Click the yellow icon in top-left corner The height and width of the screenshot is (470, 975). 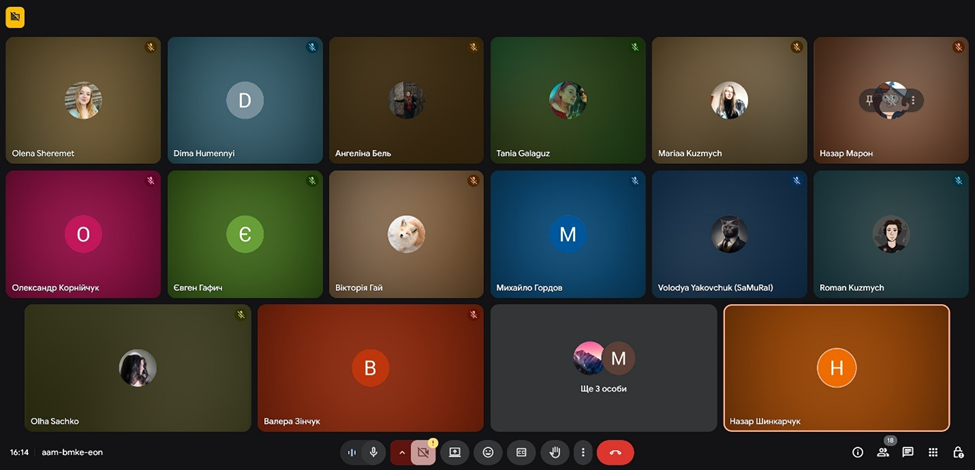(x=15, y=17)
